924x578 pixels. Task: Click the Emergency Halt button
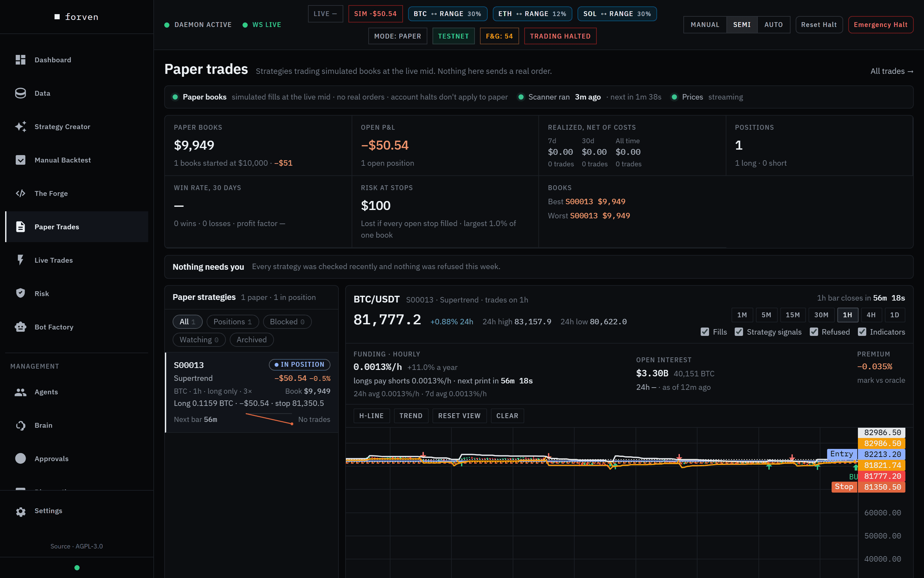click(880, 25)
